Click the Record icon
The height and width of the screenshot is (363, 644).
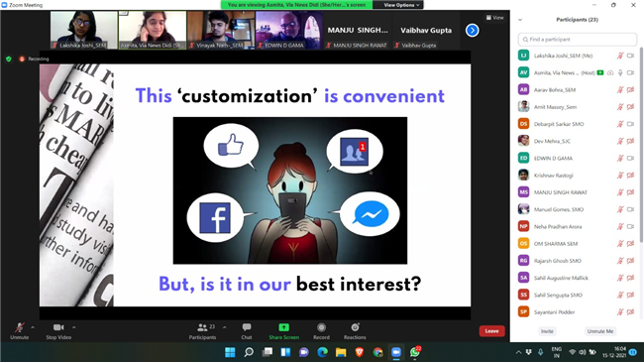[x=322, y=327]
